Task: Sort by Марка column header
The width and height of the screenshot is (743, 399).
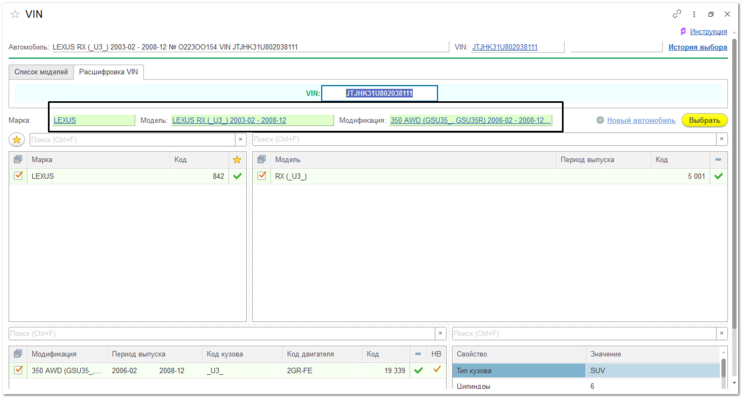Action: (99, 160)
